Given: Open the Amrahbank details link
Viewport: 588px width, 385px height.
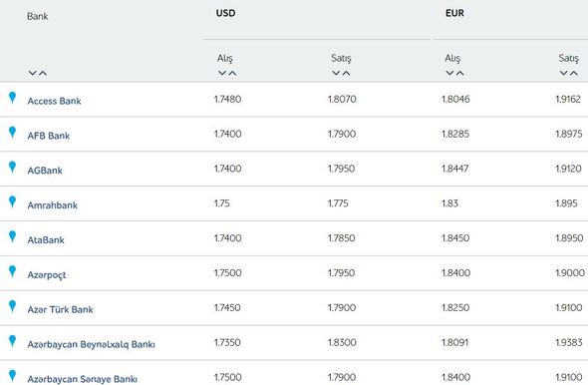Looking at the screenshot, I should pyautogui.click(x=53, y=205).
